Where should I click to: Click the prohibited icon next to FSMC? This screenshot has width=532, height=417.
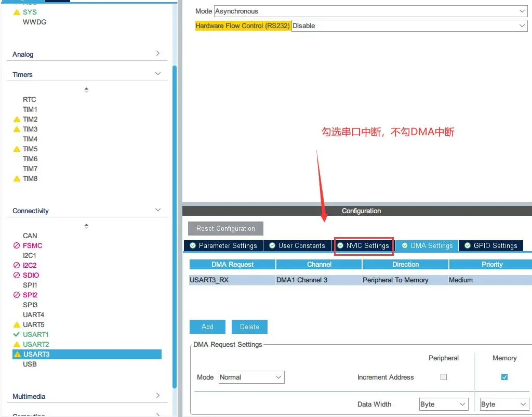17,246
